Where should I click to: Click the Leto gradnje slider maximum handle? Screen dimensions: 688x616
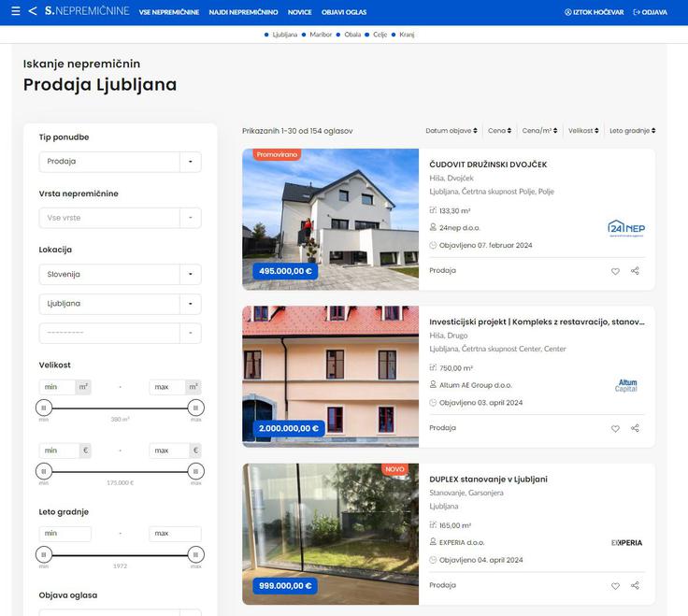(x=195, y=555)
